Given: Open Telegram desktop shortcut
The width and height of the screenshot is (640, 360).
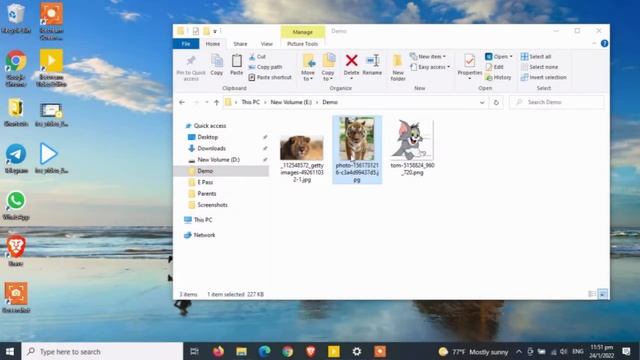Looking at the screenshot, I should click(x=16, y=158).
